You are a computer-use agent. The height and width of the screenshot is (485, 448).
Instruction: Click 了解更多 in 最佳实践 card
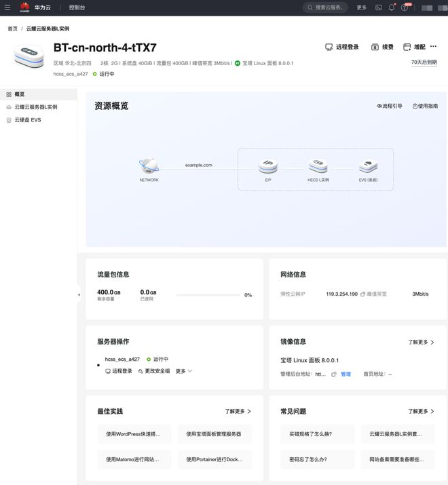[x=238, y=411]
